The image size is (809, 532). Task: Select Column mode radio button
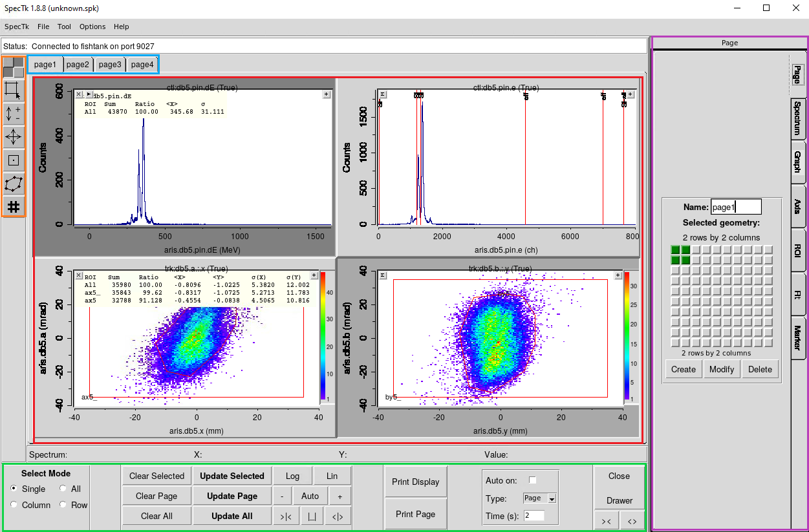[x=14, y=505]
